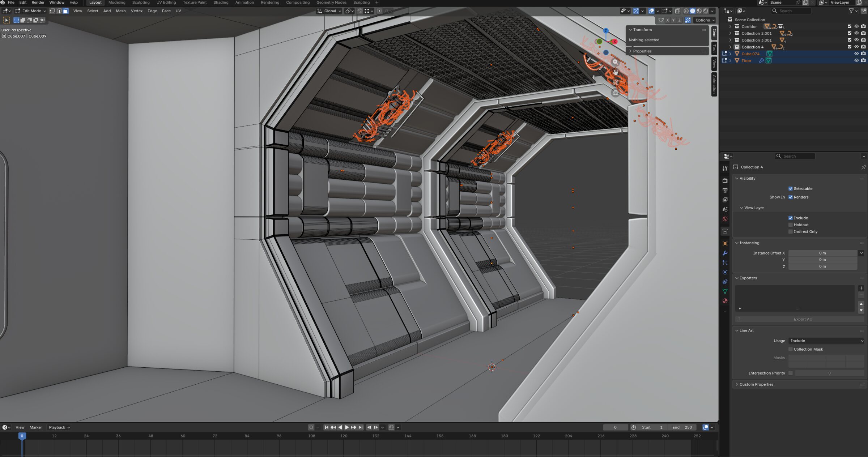Screen dimensions: 868x457
Task: Uncheck the Renders checkbox
Action: [x=791, y=197]
